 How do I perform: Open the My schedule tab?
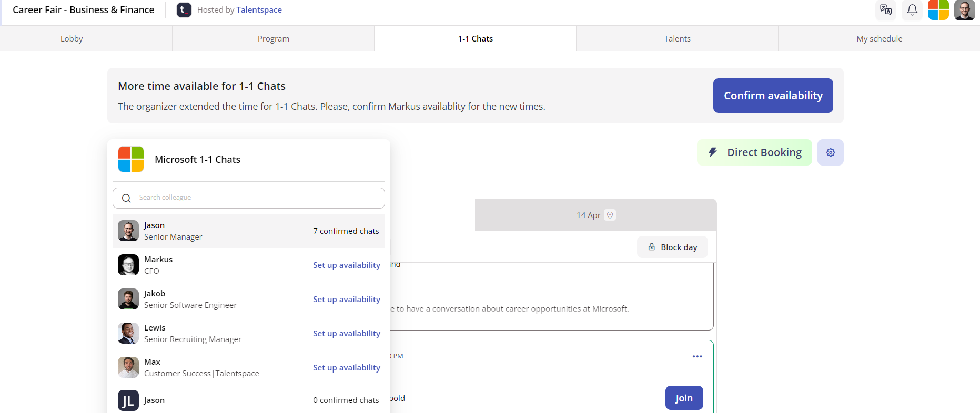pyautogui.click(x=880, y=38)
